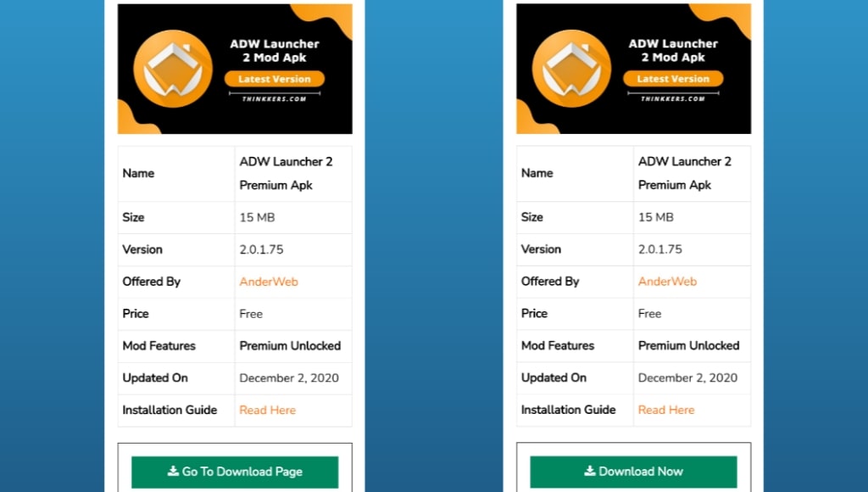Click download arrow icon on Go To Download Page

(x=173, y=472)
